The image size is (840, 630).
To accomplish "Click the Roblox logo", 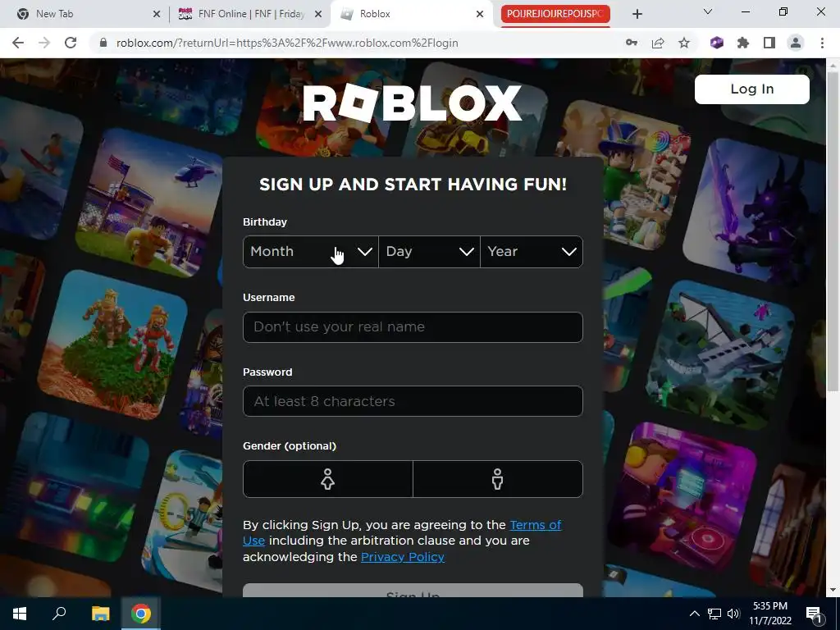I will 412,103.
